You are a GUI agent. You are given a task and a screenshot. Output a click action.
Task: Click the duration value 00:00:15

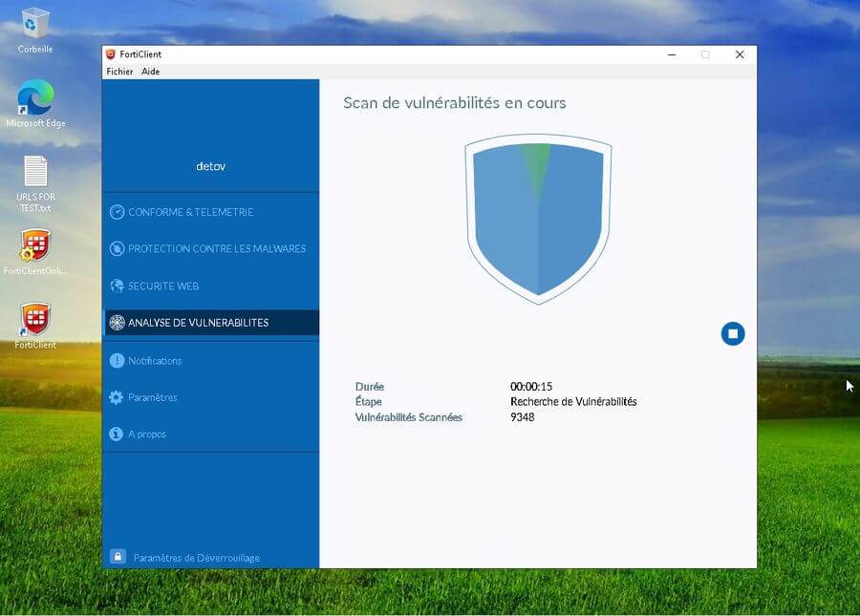coord(531,387)
